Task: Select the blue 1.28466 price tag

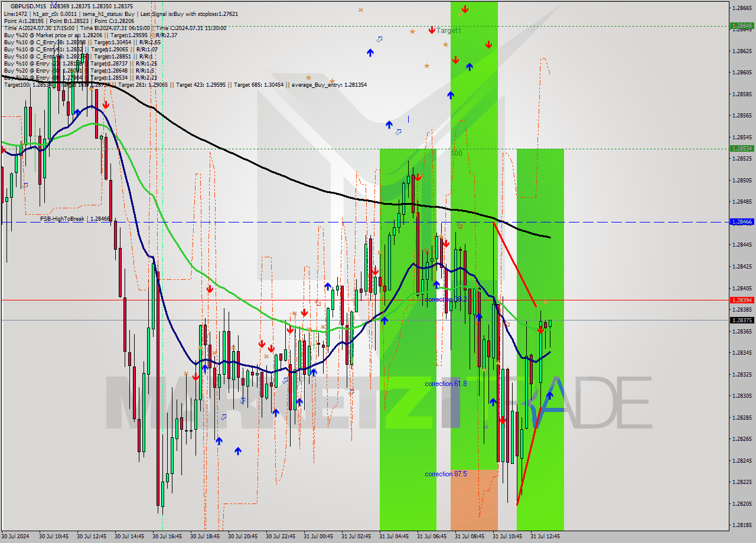Action: [742, 222]
